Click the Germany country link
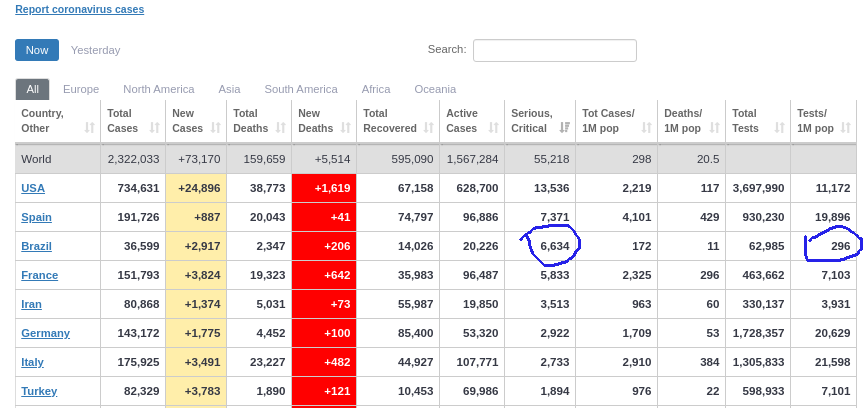Image resolution: width=863 pixels, height=408 pixels. [45, 333]
